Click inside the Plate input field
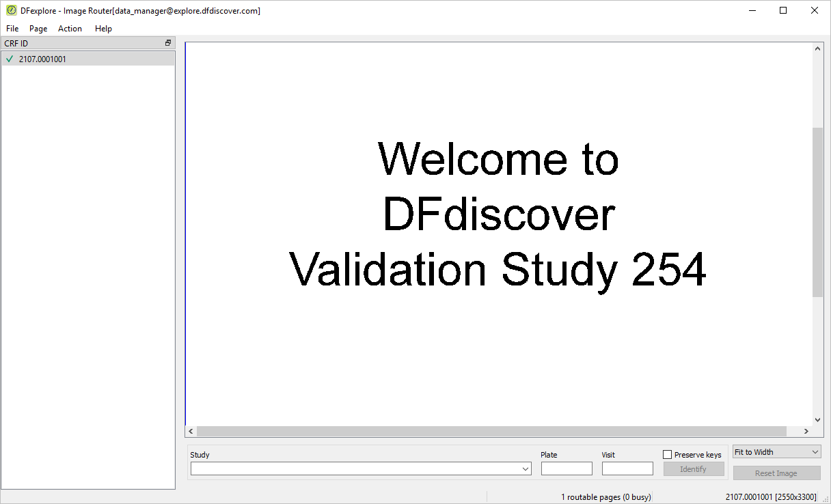The height and width of the screenshot is (504, 831). (x=567, y=468)
